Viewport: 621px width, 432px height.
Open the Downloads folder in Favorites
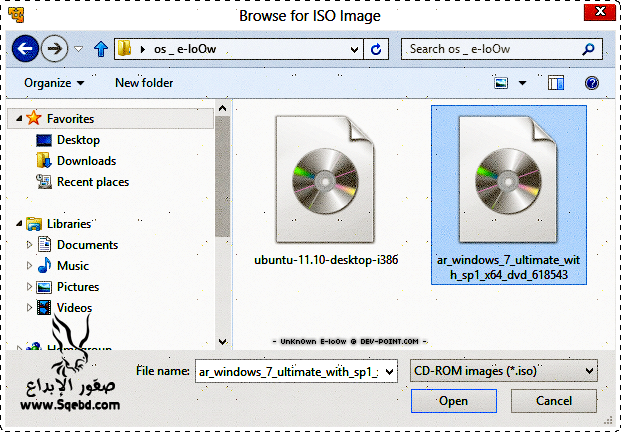point(86,161)
